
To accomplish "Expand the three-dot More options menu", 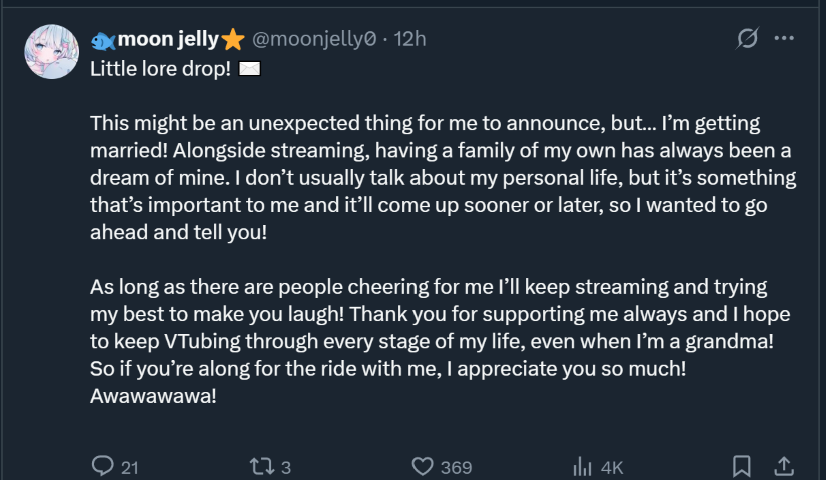I will pyautogui.click(x=784, y=38).
